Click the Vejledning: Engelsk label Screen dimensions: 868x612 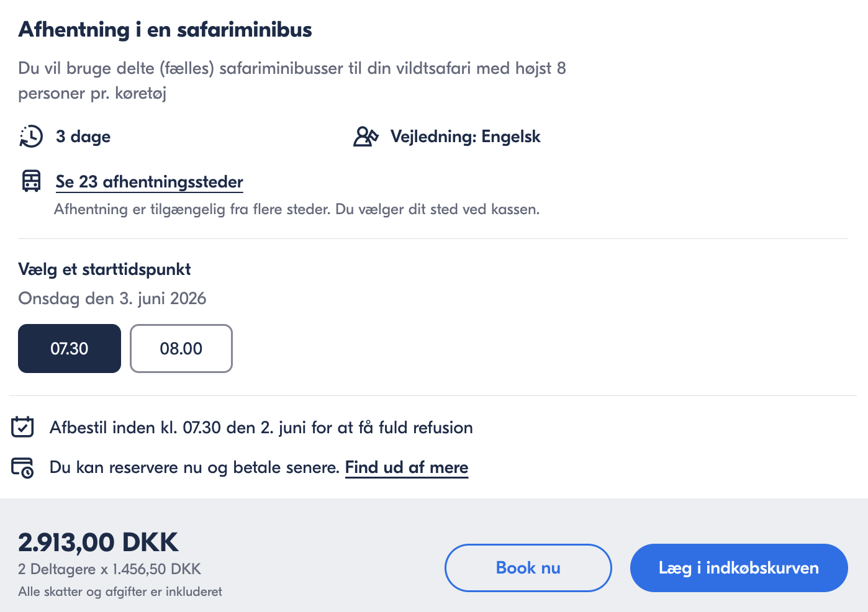[x=465, y=137]
